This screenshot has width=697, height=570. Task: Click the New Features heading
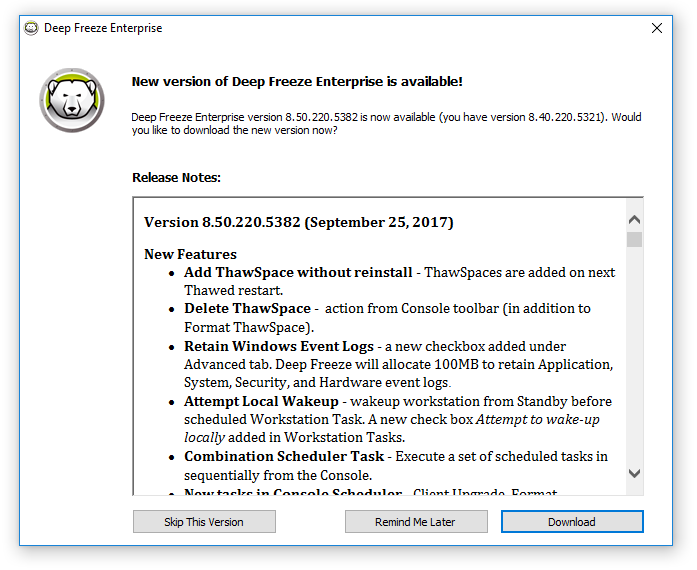pos(190,254)
